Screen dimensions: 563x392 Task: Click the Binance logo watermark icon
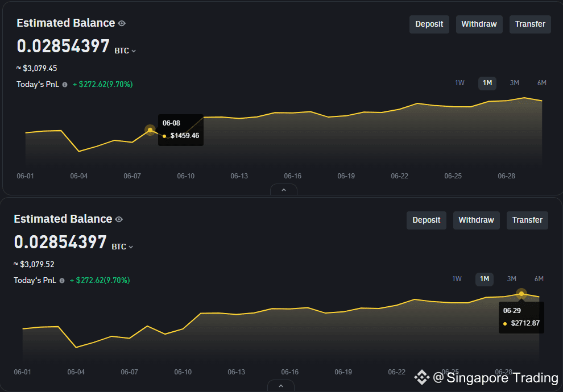point(421,377)
